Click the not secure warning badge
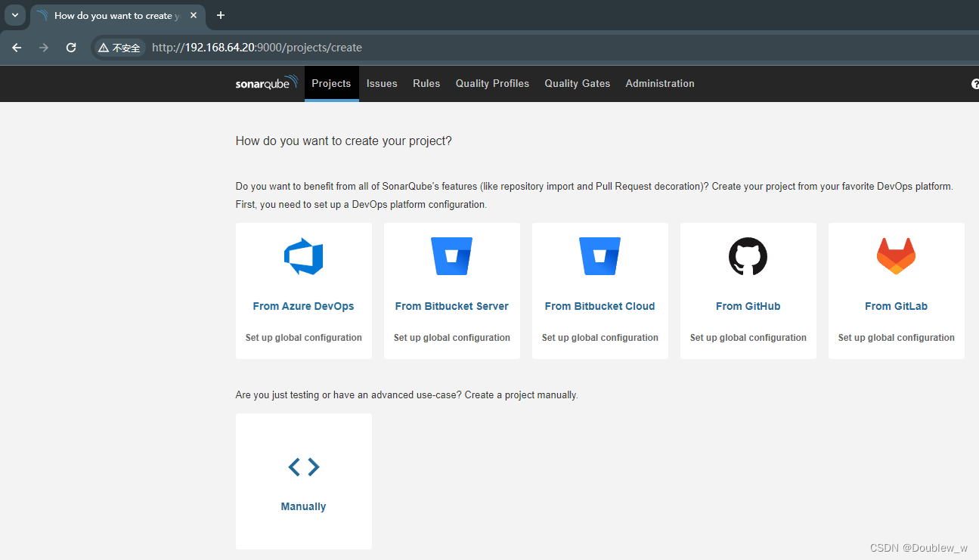Viewport: 979px width, 560px height. point(119,48)
